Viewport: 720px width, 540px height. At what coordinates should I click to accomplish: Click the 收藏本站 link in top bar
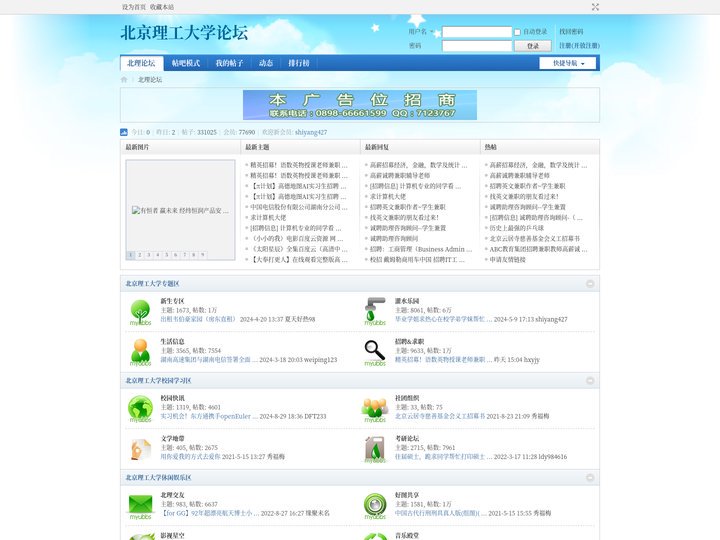pyautogui.click(x=162, y=7)
